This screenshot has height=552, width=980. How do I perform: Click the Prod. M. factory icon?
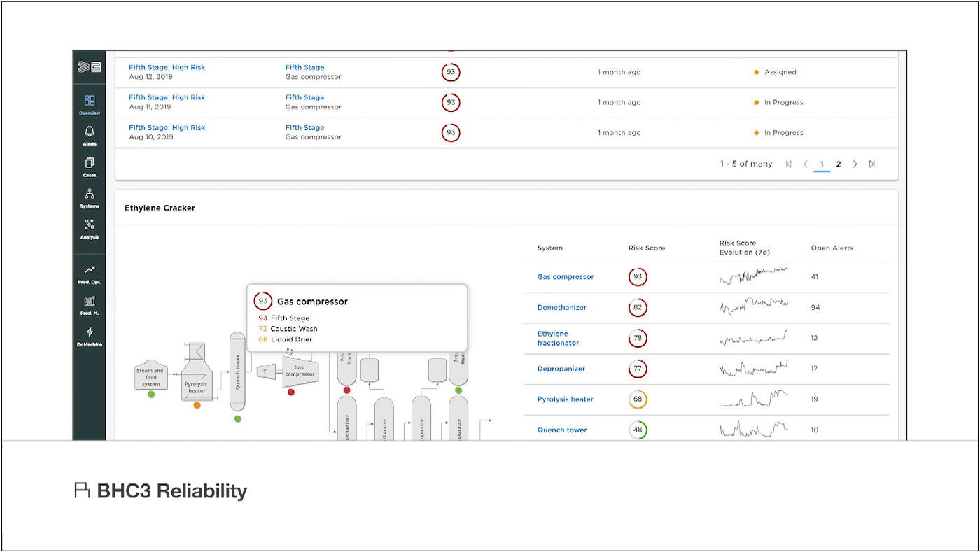click(90, 301)
